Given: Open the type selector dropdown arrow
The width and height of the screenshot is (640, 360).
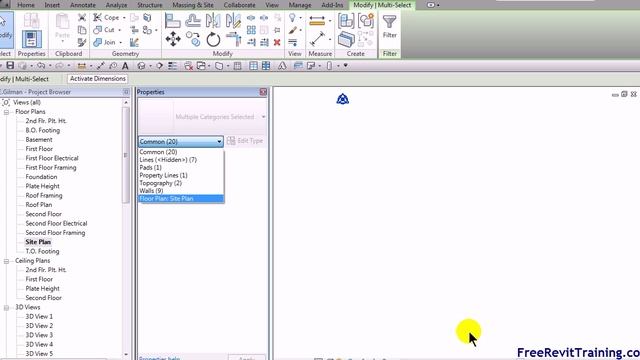Looking at the screenshot, I should pos(263,117).
